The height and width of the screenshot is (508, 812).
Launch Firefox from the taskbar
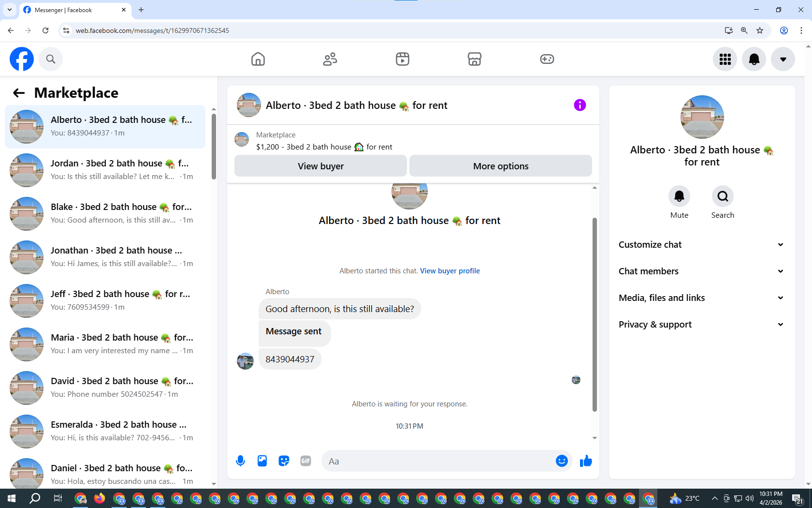[x=100, y=498]
